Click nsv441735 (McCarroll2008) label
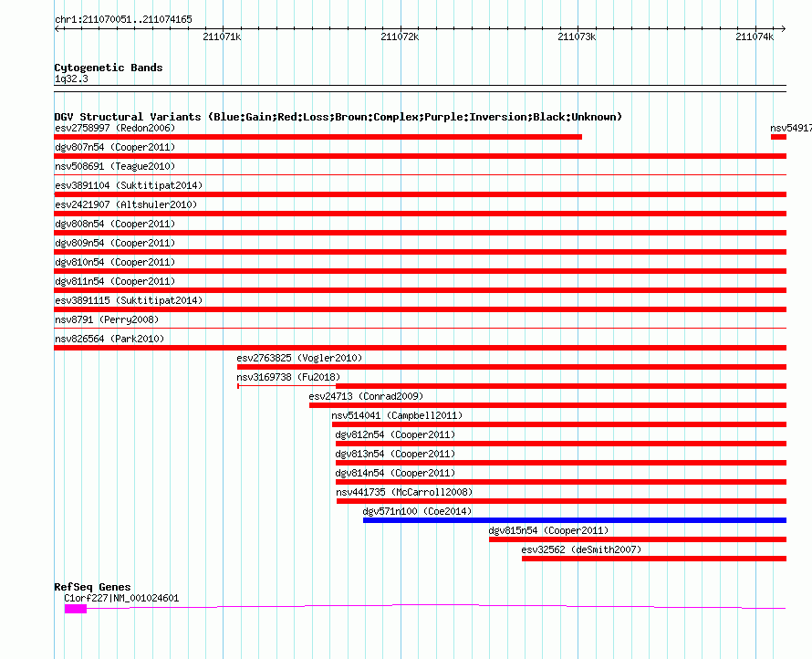This screenshot has height=659, width=812. pos(404,492)
